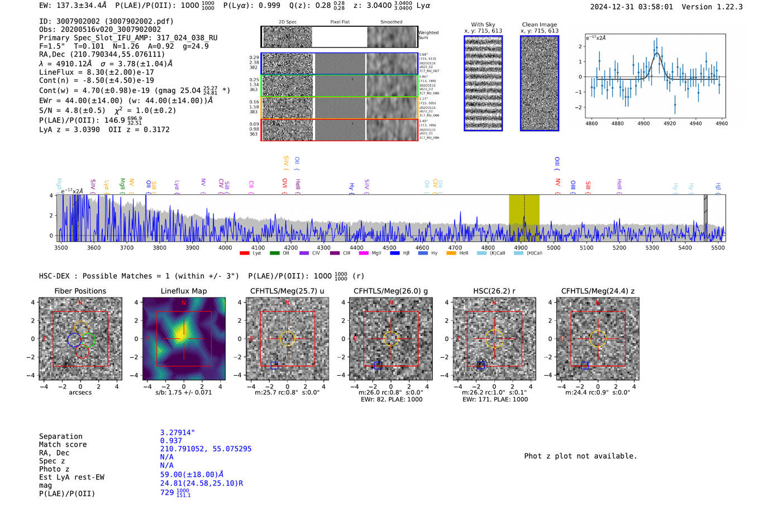Click the hatched gray band near 5460
The height and width of the screenshot is (532, 782).
point(705,218)
